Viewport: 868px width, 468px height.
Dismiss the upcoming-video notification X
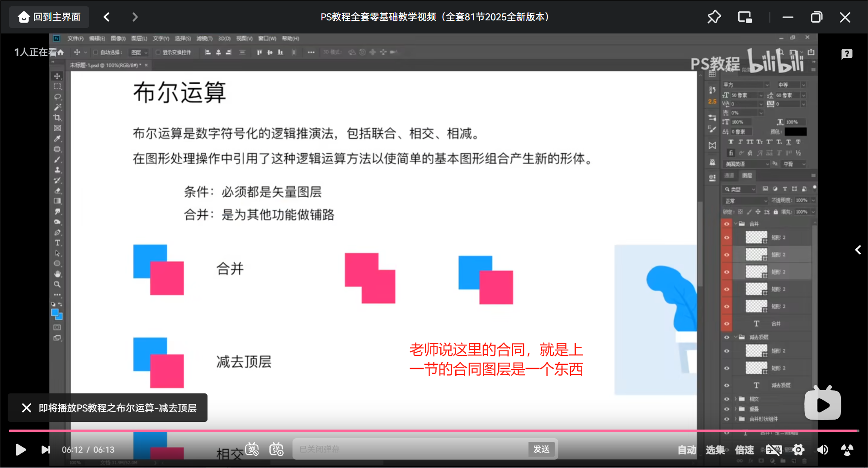click(x=27, y=408)
